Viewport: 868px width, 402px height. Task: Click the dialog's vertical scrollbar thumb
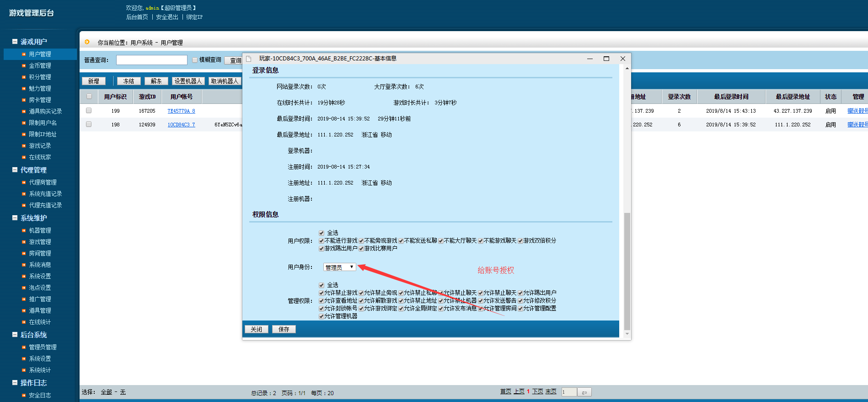tap(627, 271)
